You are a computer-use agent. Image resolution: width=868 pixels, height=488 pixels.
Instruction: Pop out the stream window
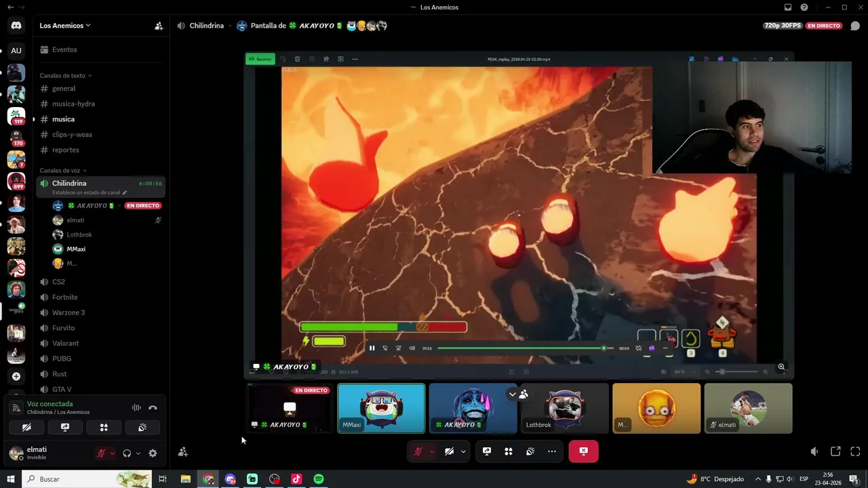(x=835, y=451)
